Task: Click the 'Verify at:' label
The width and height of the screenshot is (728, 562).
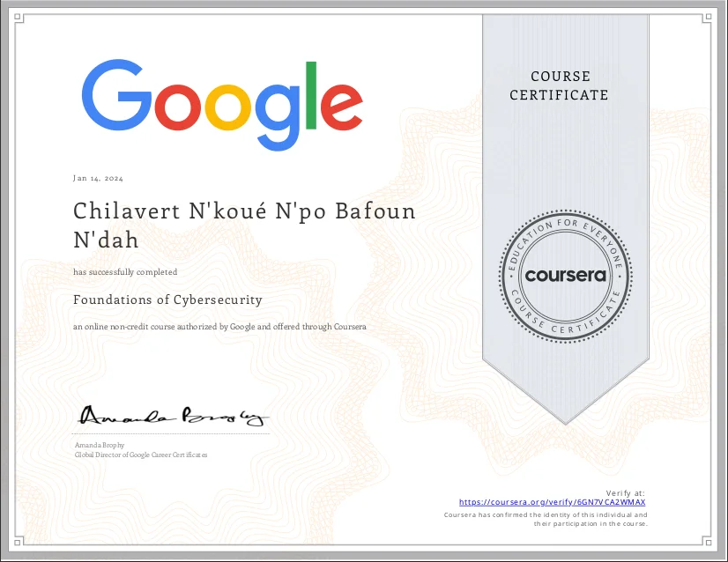Action: pos(626,493)
